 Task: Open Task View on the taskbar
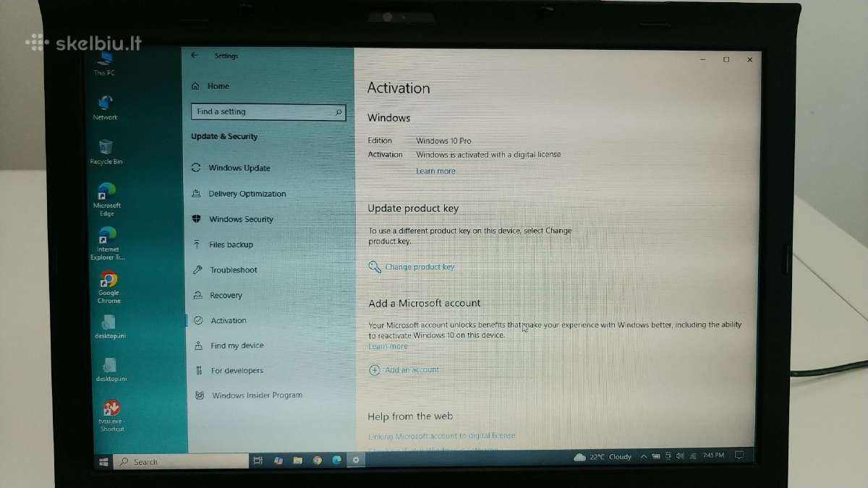point(258,461)
